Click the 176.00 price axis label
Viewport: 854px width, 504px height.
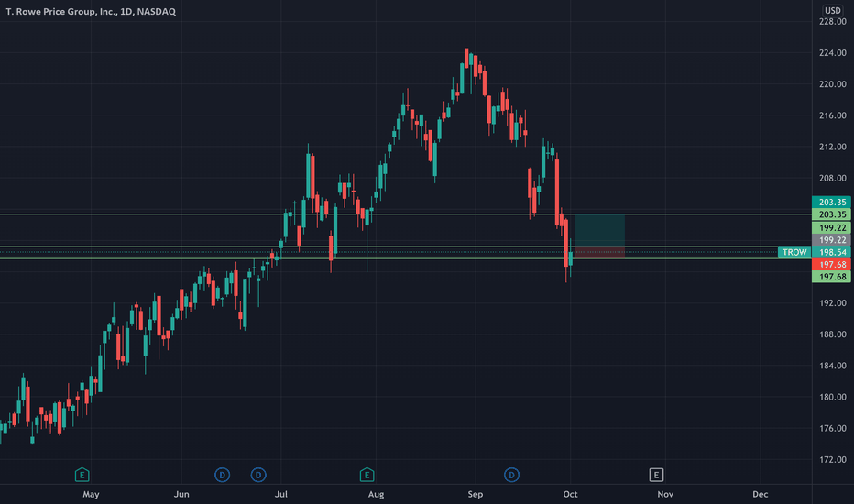(833, 428)
